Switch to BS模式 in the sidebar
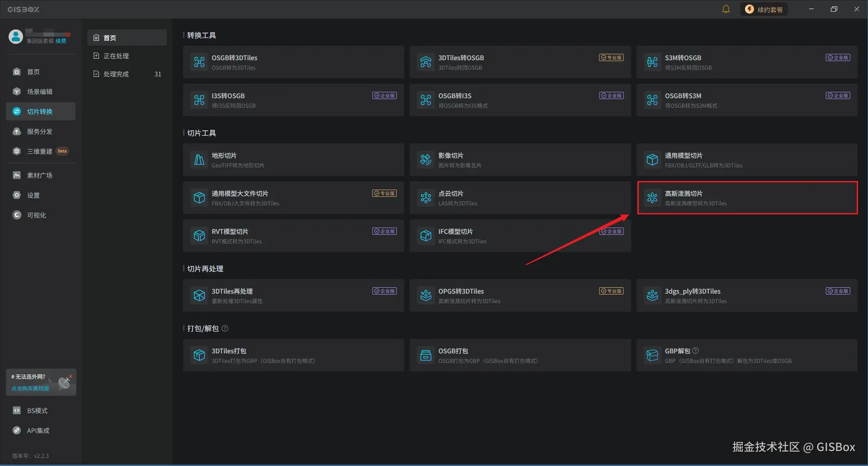 click(41, 410)
